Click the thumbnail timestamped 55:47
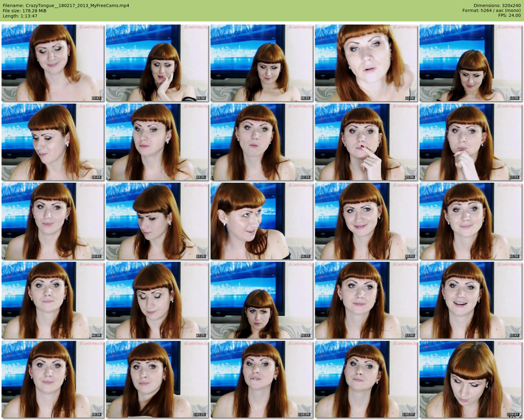This screenshot has height=420, width=524. click(x=471, y=300)
